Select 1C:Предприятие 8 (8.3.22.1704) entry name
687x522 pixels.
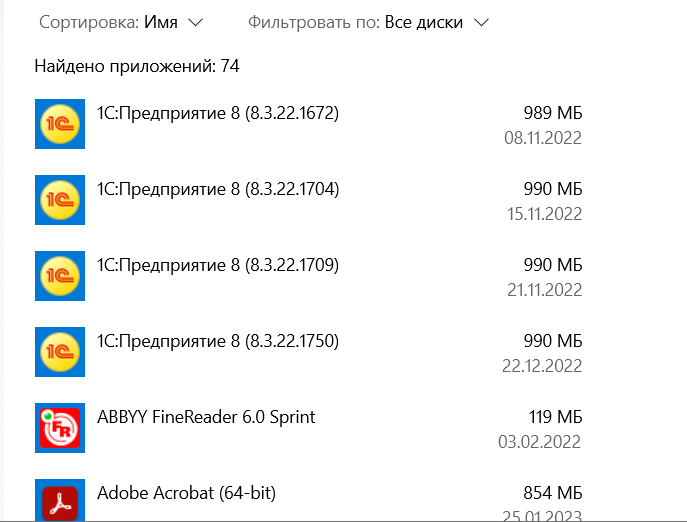(x=218, y=189)
